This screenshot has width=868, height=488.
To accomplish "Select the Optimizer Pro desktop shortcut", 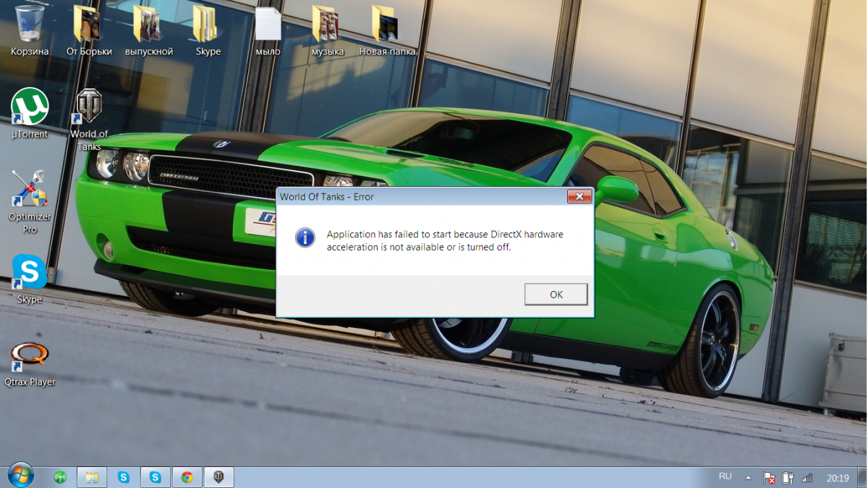I will tap(30, 202).
